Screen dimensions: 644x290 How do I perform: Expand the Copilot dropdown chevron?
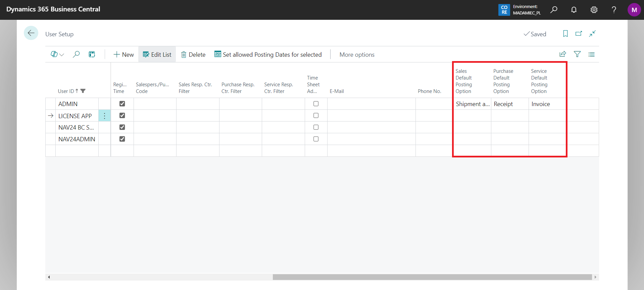(62, 55)
